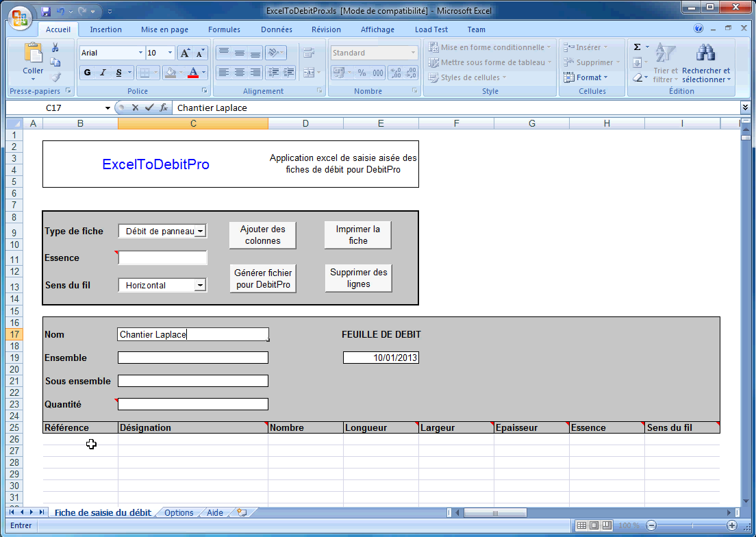
Task: Decrease font size with the small A icon
Action: pos(199,53)
